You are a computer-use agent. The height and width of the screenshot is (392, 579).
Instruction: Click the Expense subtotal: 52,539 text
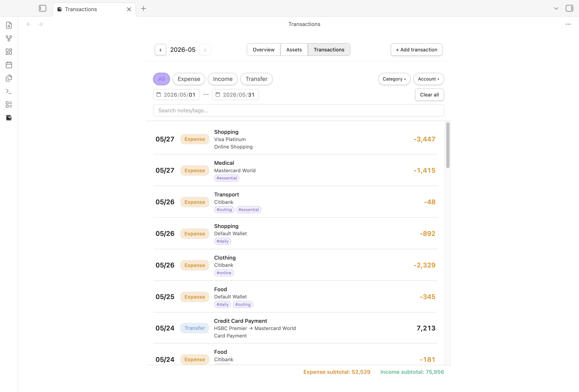(x=337, y=372)
